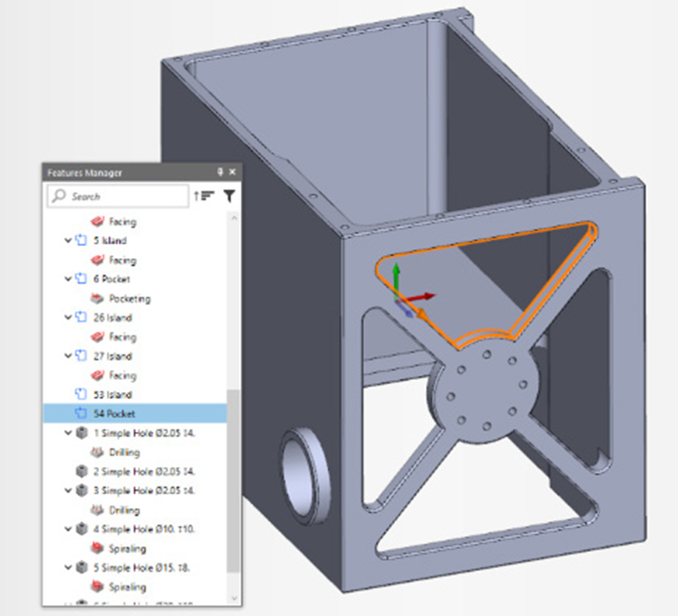Click the Spiraling icon under 5 Simple Hole
Viewport: 678px width, 616px height.
[96, 587]
